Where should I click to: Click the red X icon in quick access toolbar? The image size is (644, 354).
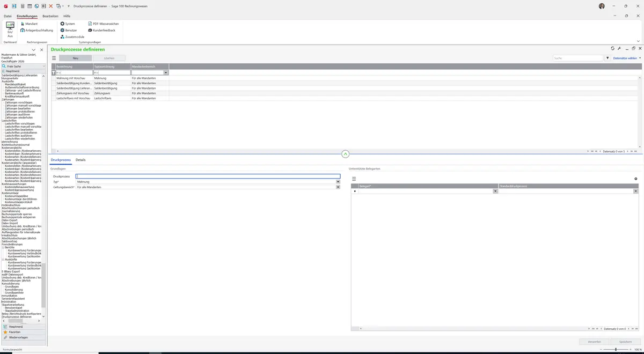click(x=51, y=6)
